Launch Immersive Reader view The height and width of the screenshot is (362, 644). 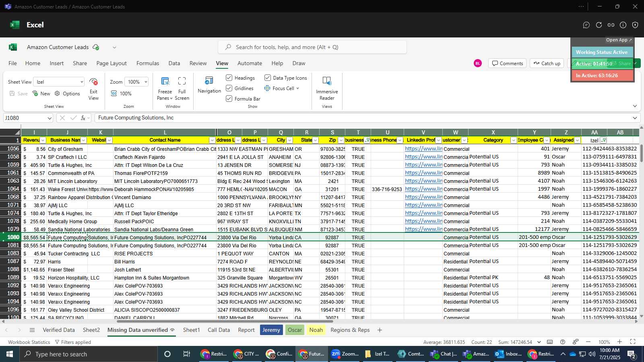coord(327,81)
